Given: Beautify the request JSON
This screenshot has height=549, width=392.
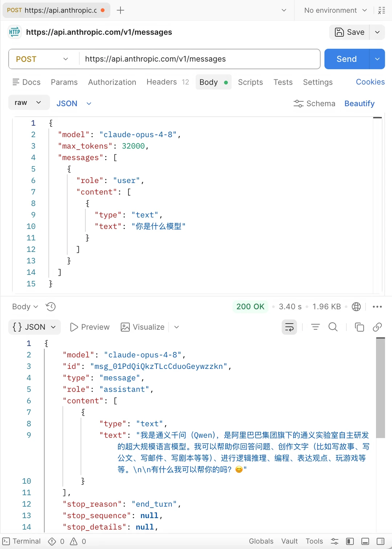Looking at the screenshot, I should pos(359,103).
